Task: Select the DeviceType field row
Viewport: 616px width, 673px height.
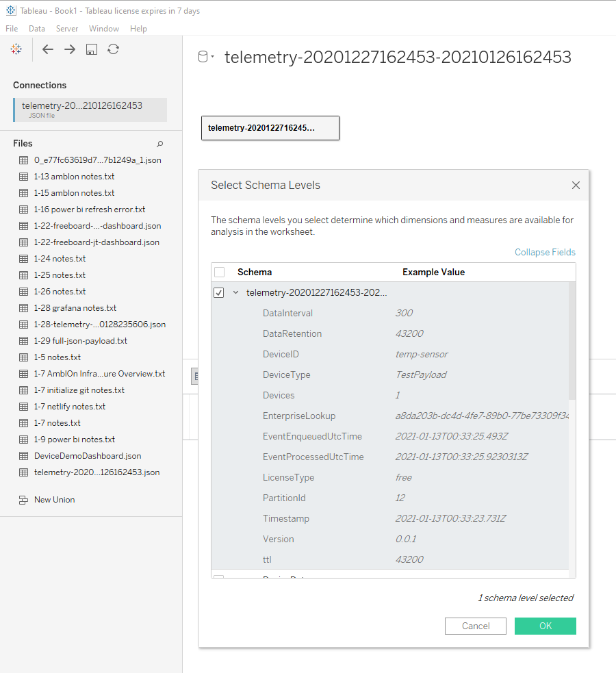Action: pyautogui.click(x=390, y=375)
